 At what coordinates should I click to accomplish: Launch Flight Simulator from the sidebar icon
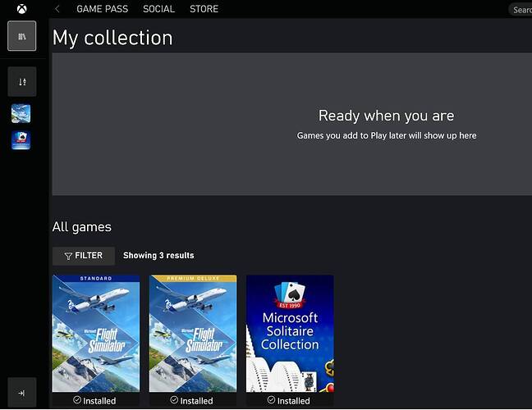pos(21,113)
